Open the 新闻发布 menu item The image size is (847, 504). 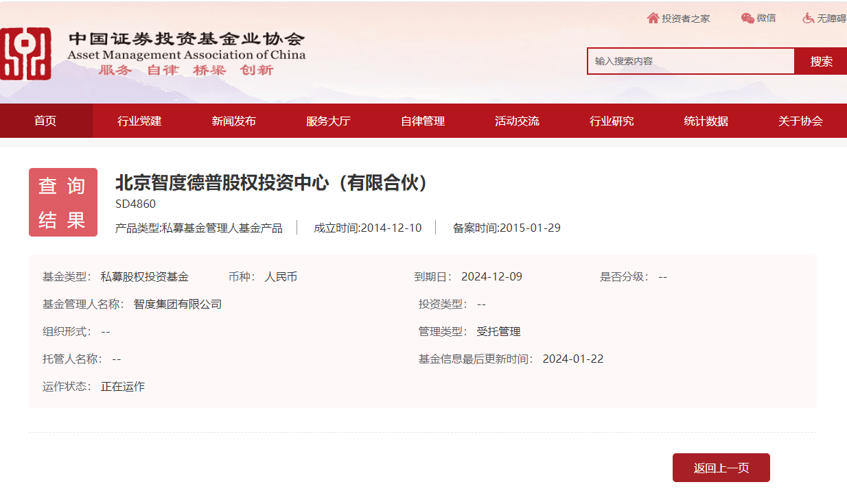[233, 121]
